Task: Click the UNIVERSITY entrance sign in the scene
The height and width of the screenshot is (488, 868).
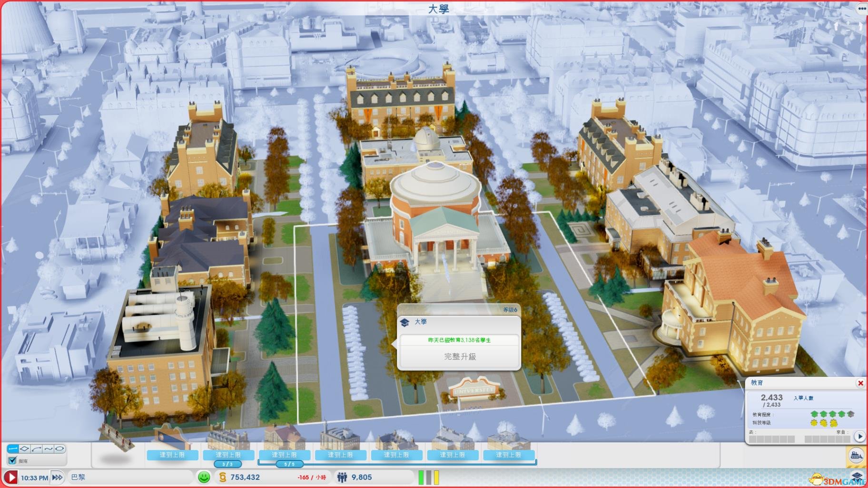Action: coord(473,390)
